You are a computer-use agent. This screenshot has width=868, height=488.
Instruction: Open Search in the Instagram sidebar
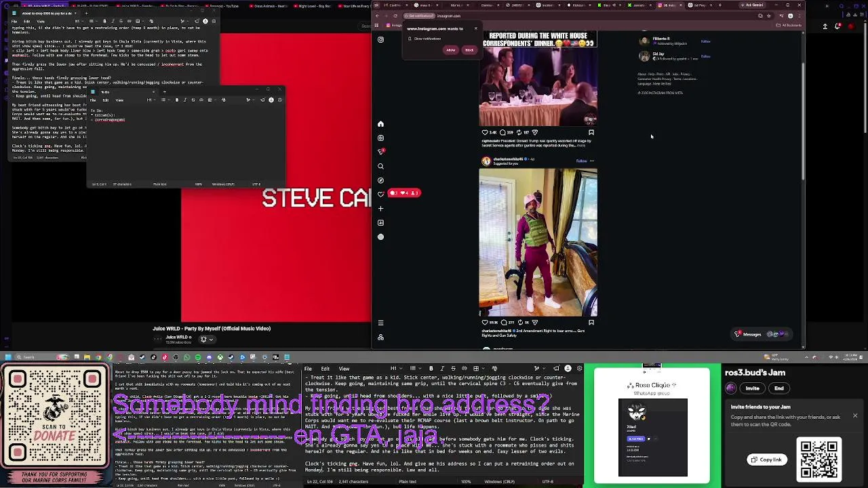pos(380,166)
